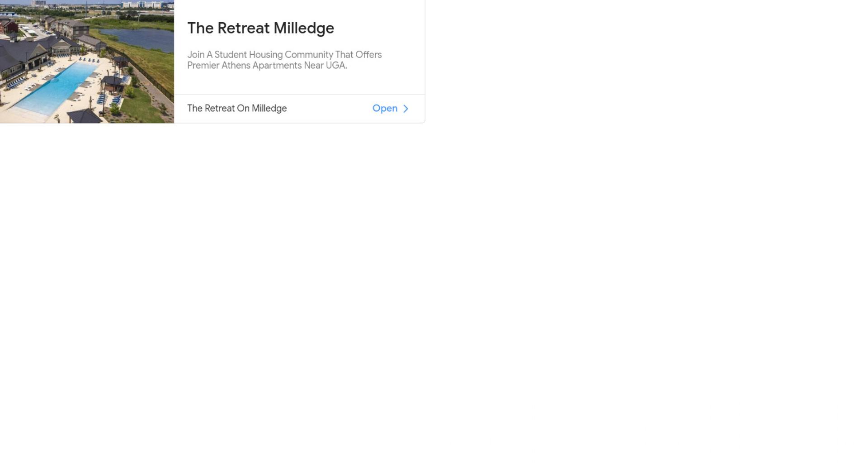Click the chevron arrow next to Open
Viewport: 868px width, 467px height.
click(406, 109)
